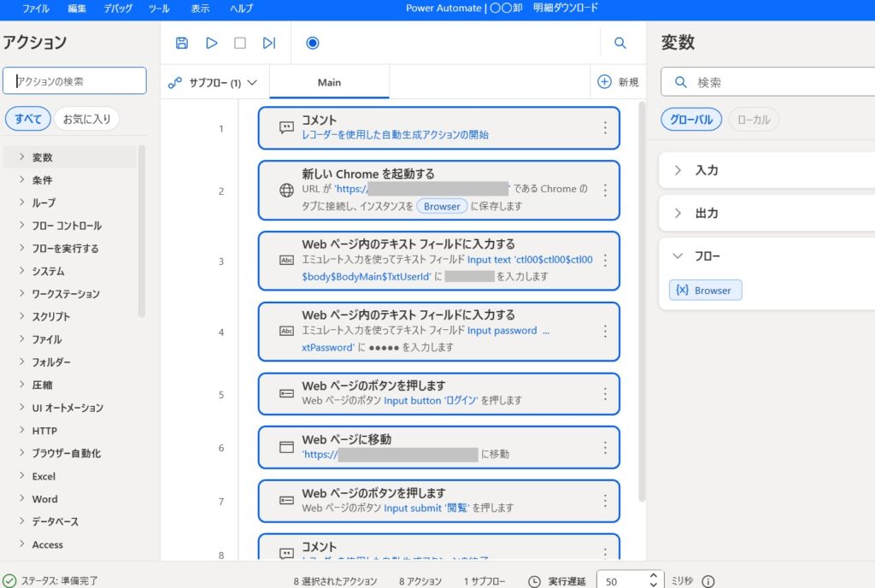Run the flow with Play icon

[x=211, y=43]
